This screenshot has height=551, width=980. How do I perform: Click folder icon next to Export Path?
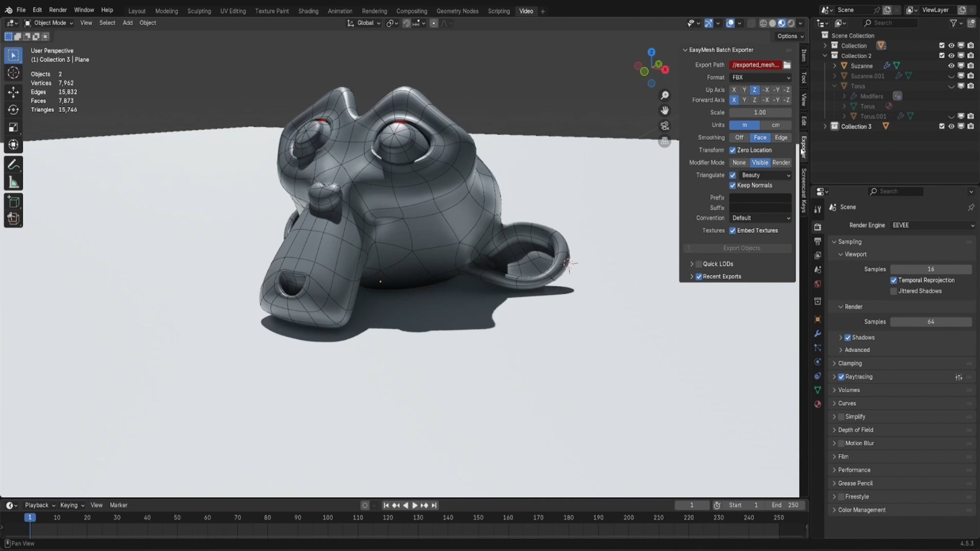pos(787,65)
